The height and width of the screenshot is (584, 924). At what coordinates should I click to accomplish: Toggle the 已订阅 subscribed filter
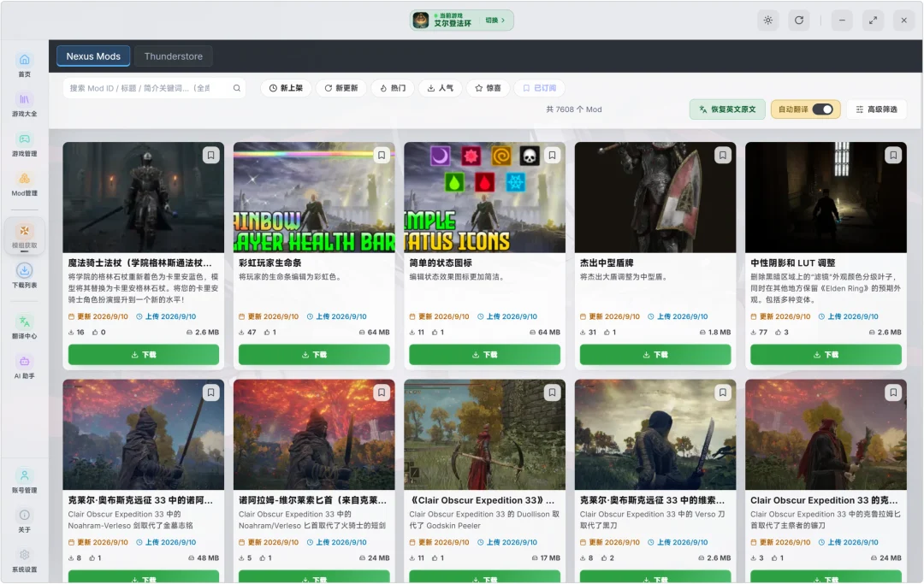coord(539,88)
